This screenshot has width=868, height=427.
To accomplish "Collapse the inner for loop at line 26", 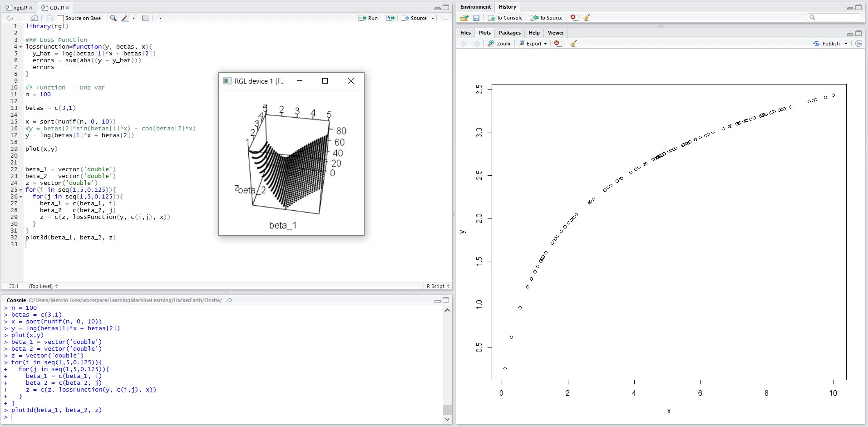I will (20, 197).
